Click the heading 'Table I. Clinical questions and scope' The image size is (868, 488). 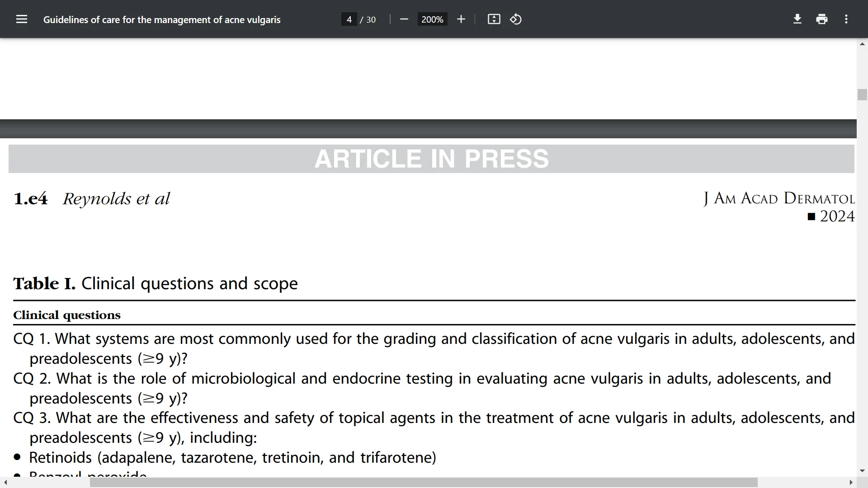click(156, 284)
